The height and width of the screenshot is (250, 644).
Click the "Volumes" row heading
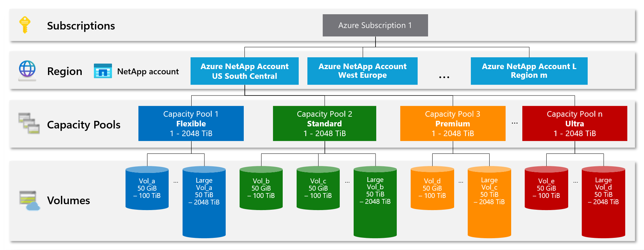point(69,200)
